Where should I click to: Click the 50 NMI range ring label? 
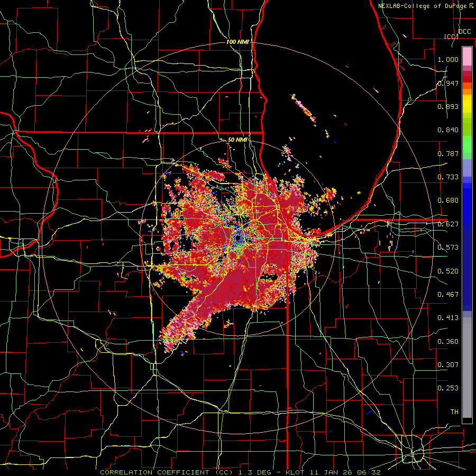(237, 140)
